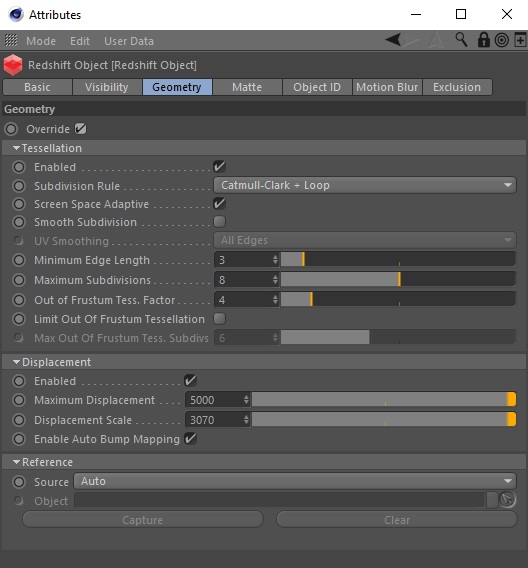Uncheck Enable Auto Bump Mapping
Viewport: 528px width, 568px height.
[190, 439]
